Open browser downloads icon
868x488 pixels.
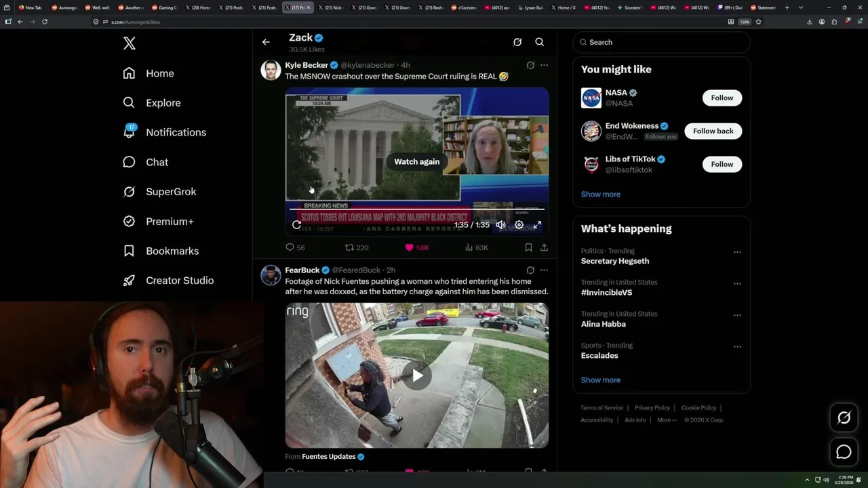(809, 22)
